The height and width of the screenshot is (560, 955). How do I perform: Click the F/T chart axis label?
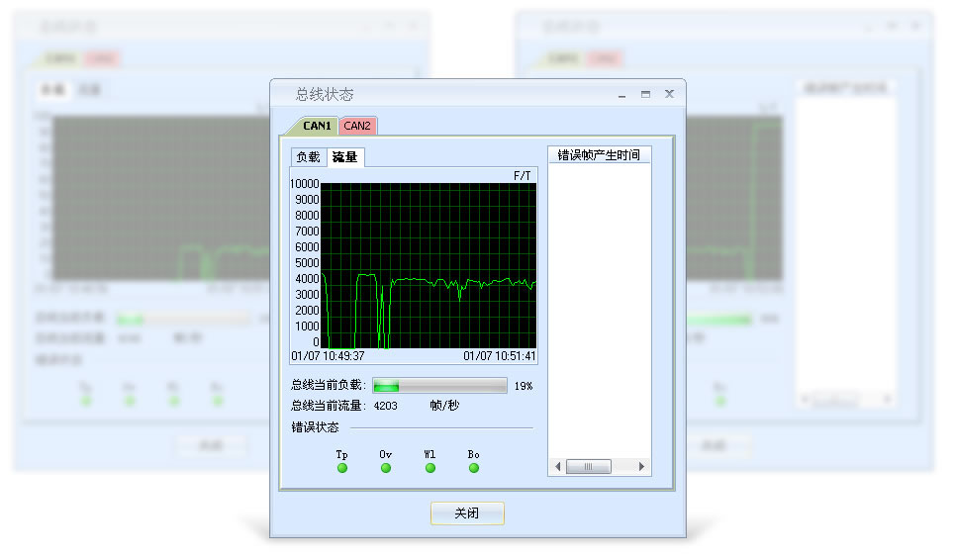coord(522,176)
